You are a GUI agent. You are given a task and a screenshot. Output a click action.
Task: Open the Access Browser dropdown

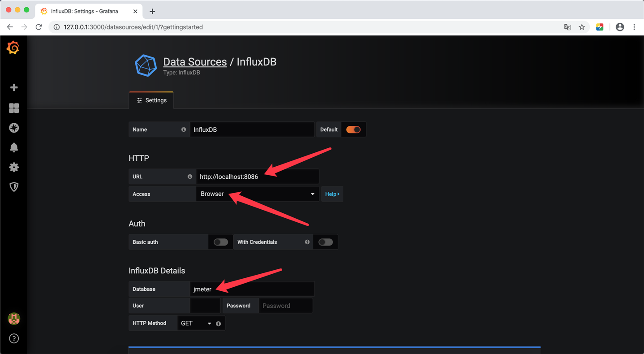coord(258,194)
